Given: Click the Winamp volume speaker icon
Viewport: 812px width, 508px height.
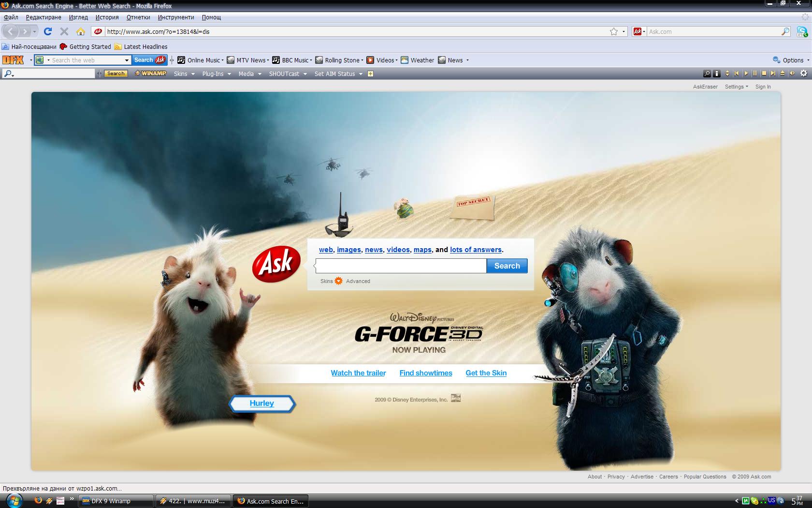Looking at the screenshot, I should point(792,74).
